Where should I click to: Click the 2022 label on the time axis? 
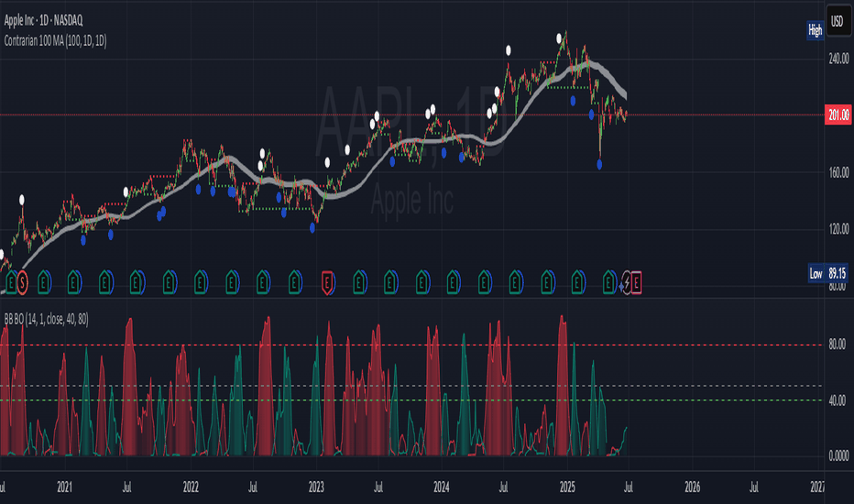pos(191,488)
